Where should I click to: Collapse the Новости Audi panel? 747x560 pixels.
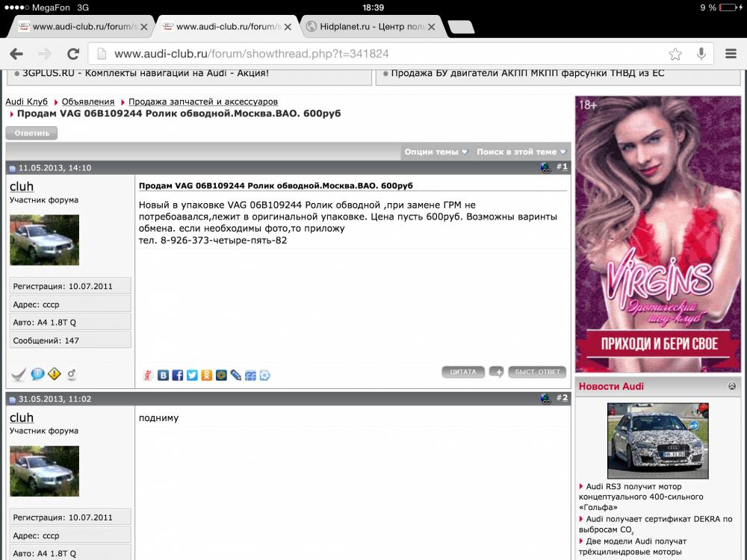(732, 386)
